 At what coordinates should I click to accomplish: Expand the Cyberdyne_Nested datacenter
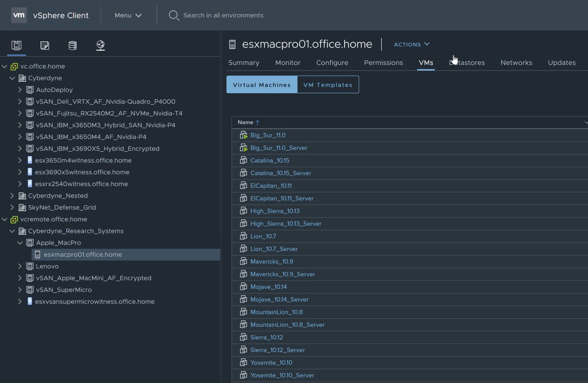tap(12, 196)
